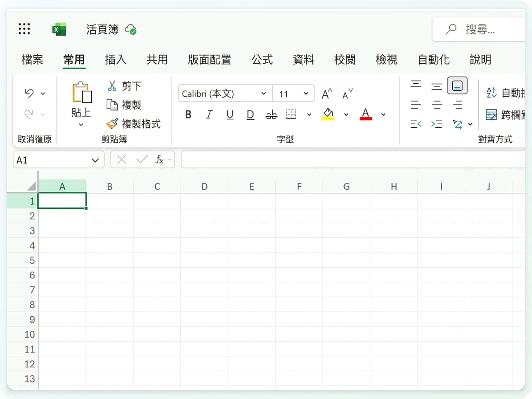The image size is (532, 399).
Task: Decrease the indent
Action: click(x=416, y=124)
